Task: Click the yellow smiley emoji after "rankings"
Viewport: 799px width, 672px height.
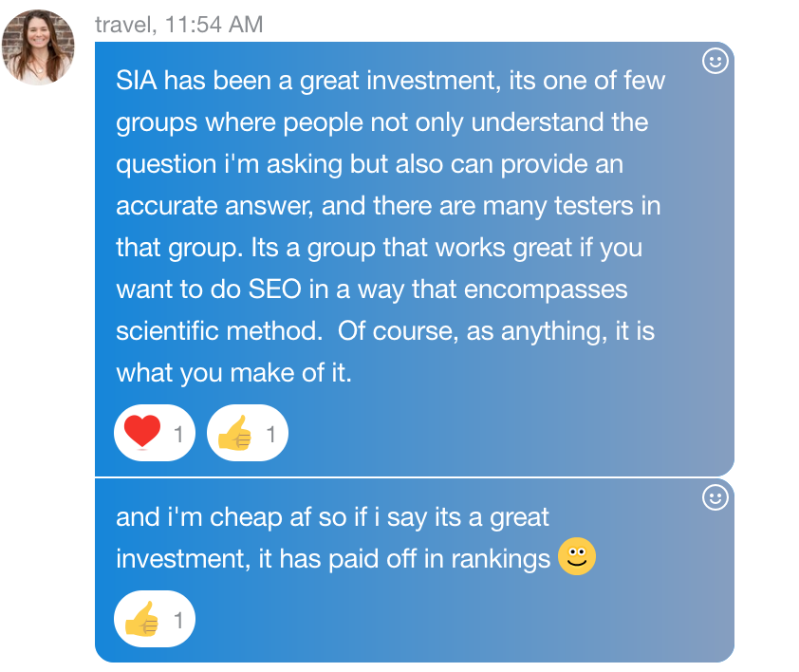Action: click(x=576, y=557)
